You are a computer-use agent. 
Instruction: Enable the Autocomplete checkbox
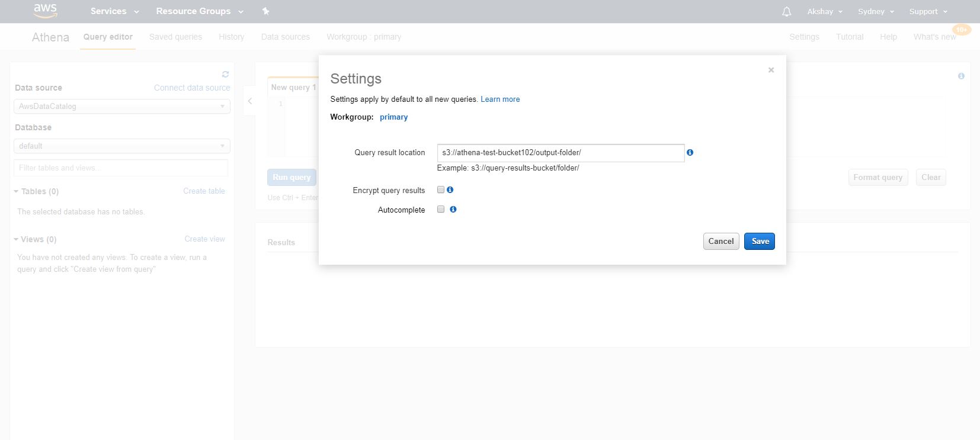pos(441,209)
